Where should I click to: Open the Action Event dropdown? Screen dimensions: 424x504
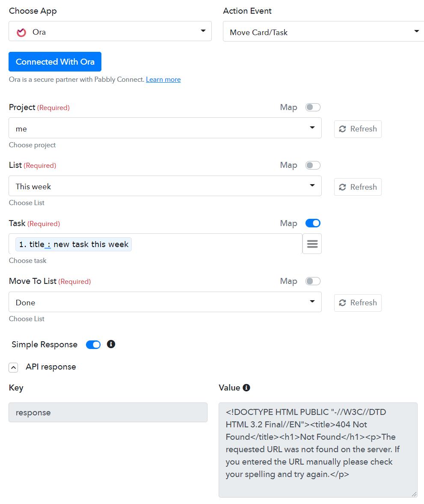323,32
